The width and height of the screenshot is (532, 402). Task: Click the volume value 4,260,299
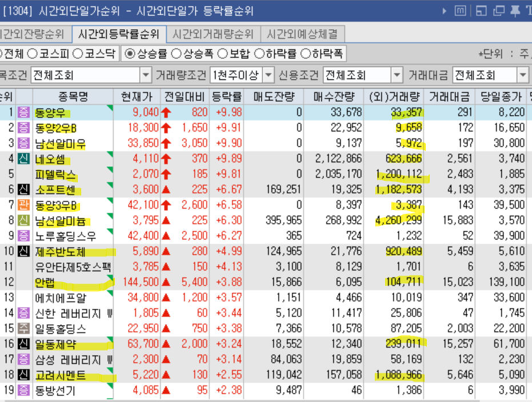pos(399,220)
